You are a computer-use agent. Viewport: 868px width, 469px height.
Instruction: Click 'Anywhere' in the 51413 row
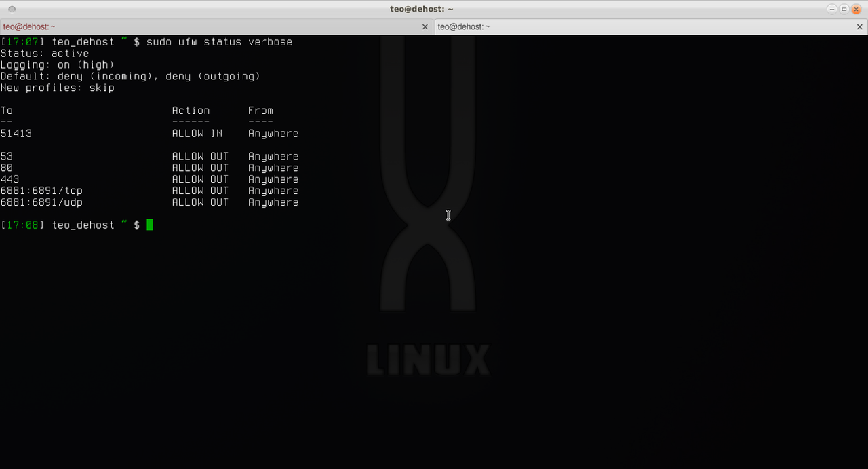click(x=273, y=134)
